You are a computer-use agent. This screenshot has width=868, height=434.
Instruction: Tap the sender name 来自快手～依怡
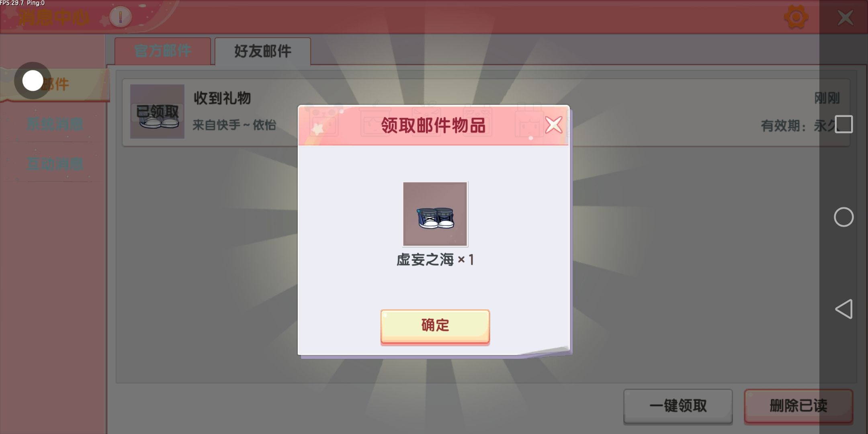234,125
